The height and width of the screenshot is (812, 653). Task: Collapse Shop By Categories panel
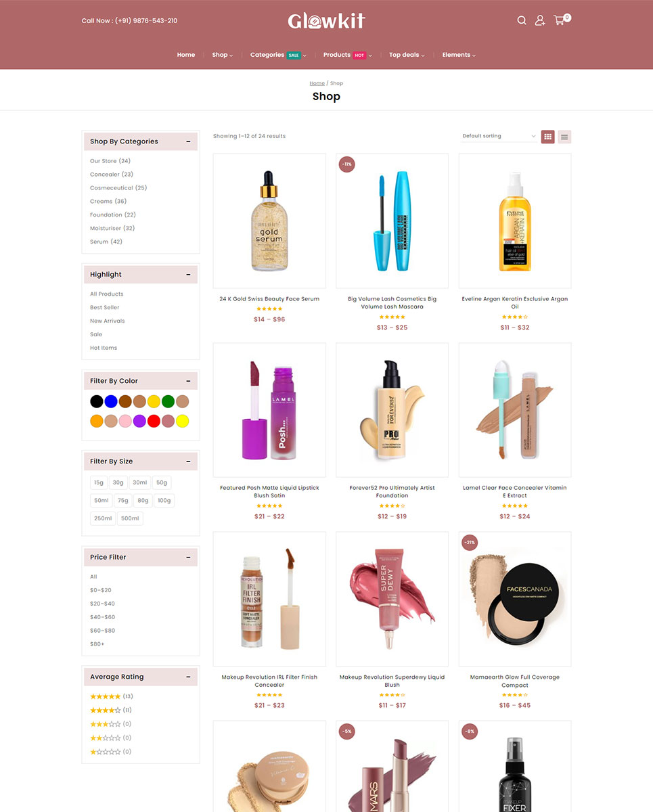189,141
